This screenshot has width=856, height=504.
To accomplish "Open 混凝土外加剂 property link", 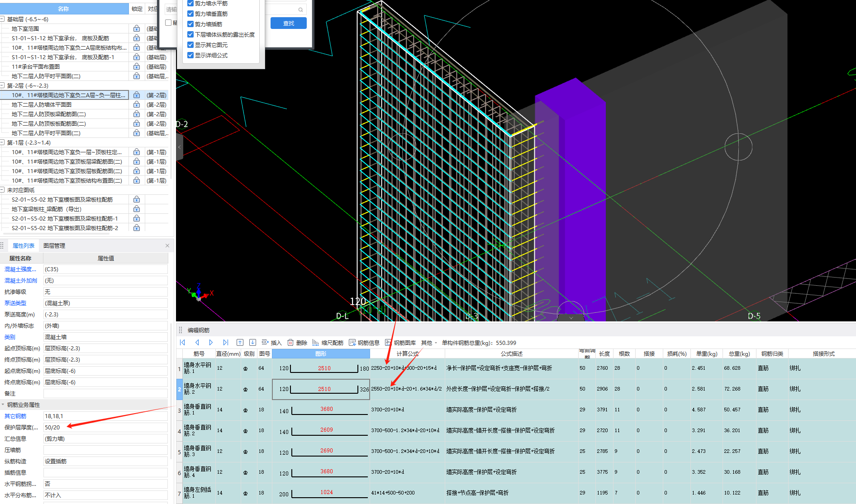I will 21,280.
